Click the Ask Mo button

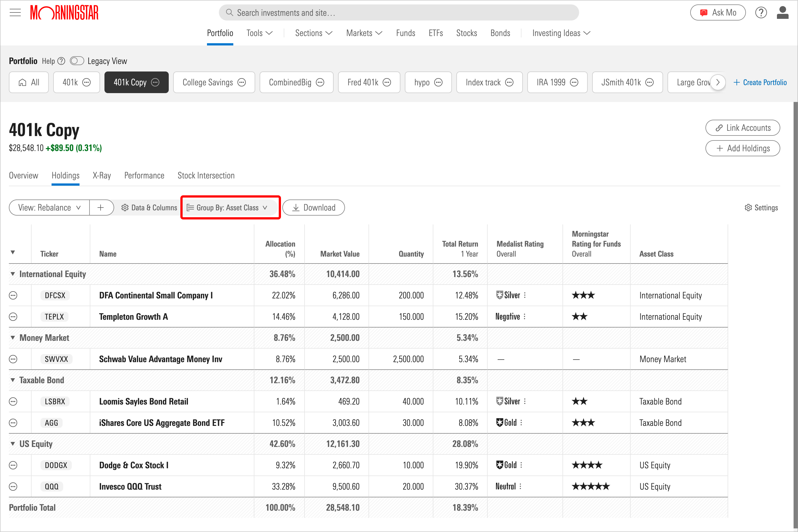pos(718,12)
